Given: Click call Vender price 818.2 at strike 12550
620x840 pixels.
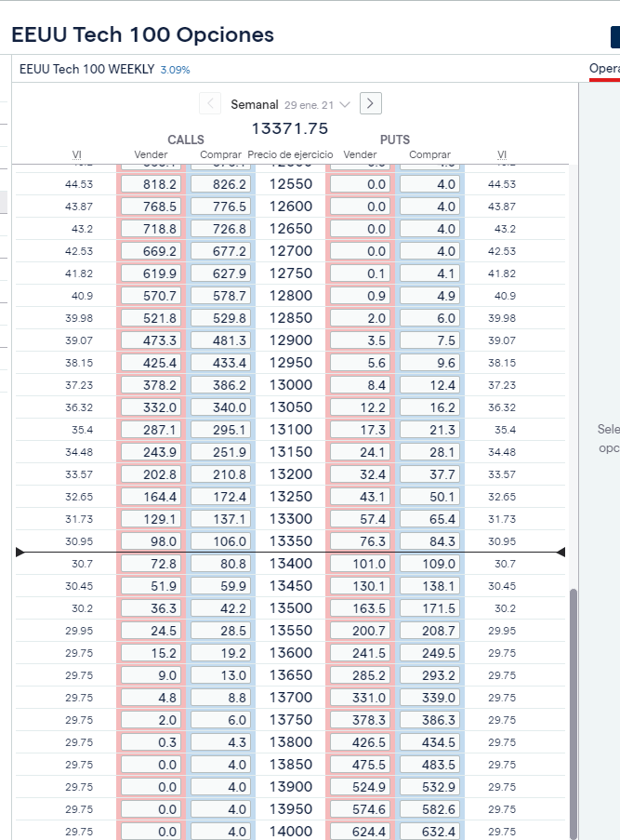Looking at the screenshot, I should click(152, 184).
